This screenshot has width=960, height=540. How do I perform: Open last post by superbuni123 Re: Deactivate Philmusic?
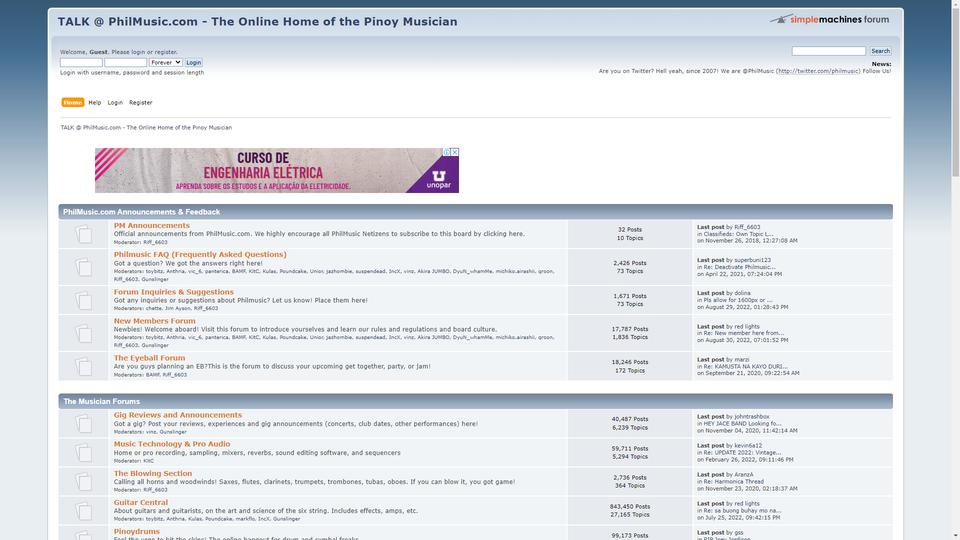coord(739,267)
